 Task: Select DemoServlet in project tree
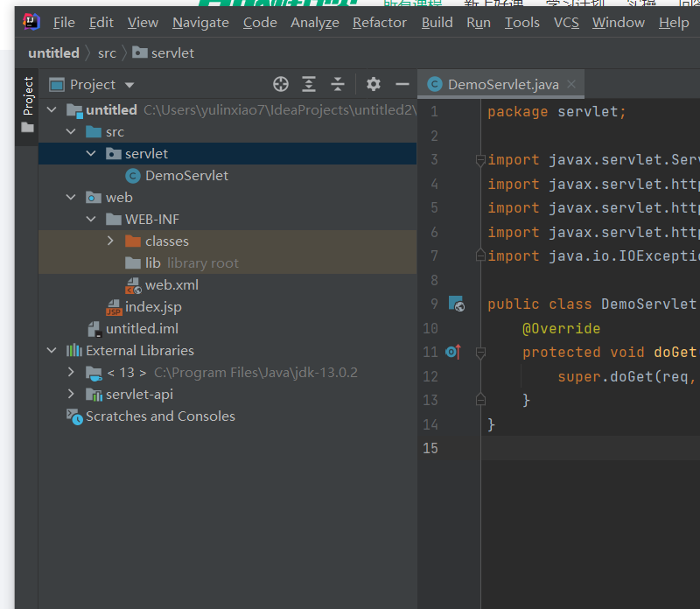[186, 176]
